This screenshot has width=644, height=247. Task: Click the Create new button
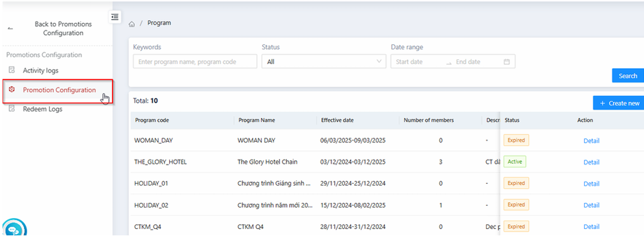tap(619, 103)
